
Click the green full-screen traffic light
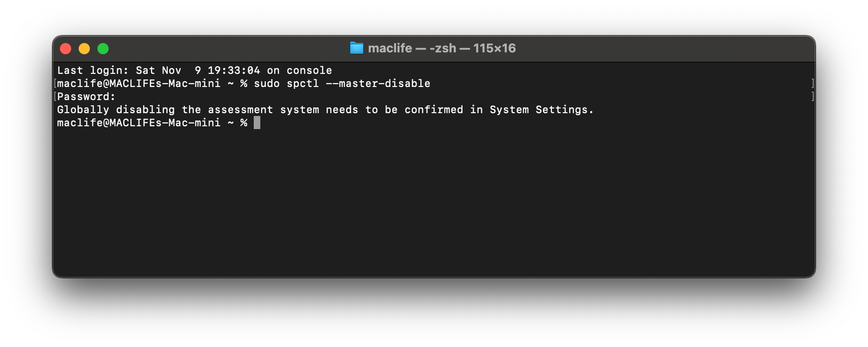103,48
